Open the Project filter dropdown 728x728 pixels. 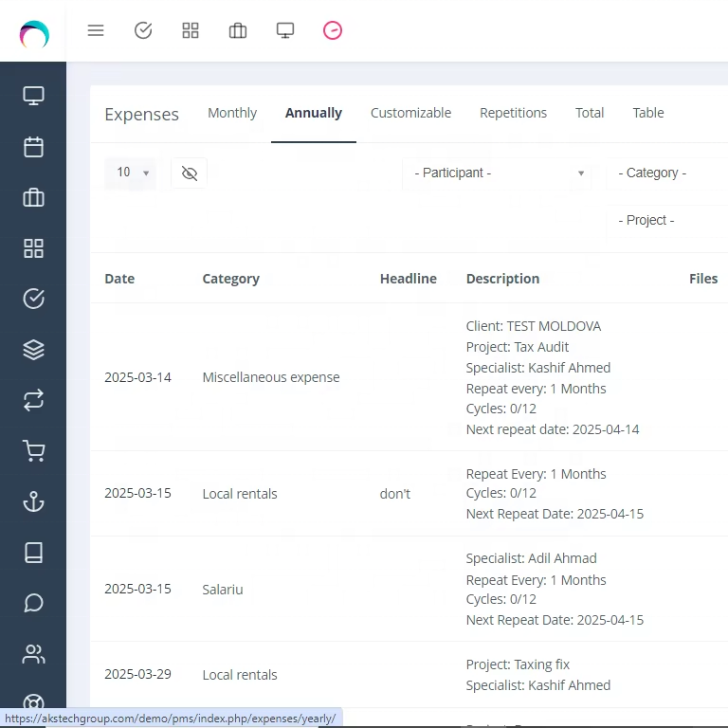[666, 220]
